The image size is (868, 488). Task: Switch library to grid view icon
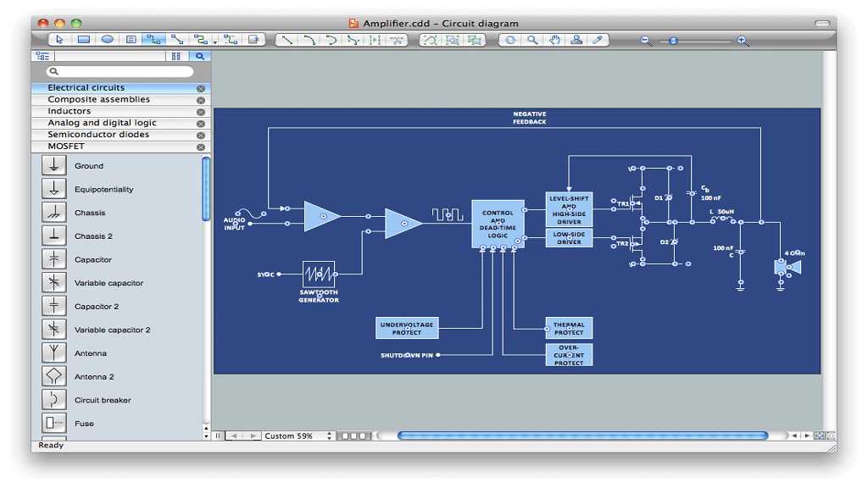(x=176, y=56)
